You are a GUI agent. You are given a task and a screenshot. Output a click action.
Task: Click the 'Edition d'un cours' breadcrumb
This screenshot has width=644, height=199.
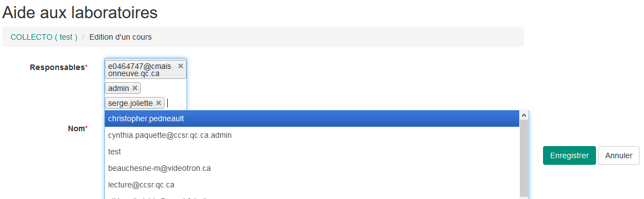tap(120, 37)
